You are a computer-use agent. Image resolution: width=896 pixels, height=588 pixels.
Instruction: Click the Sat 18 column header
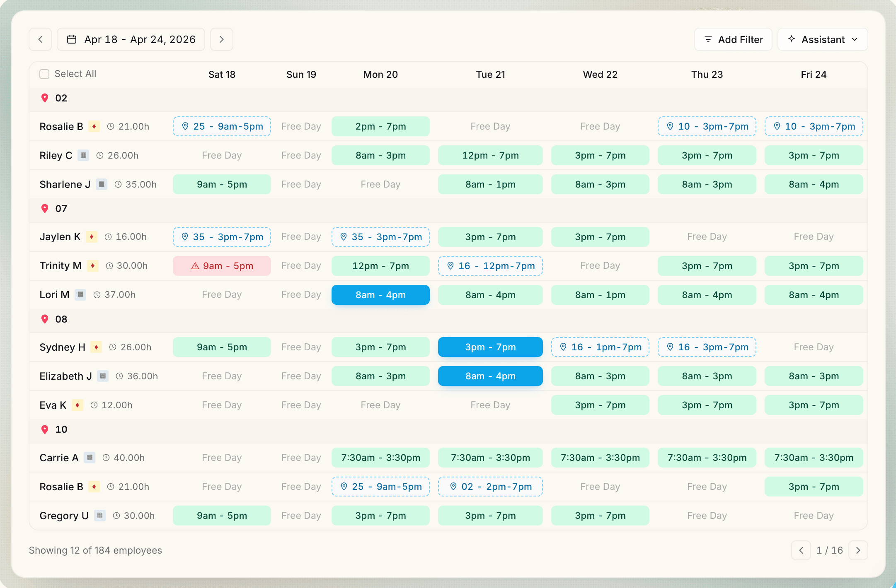222,75
